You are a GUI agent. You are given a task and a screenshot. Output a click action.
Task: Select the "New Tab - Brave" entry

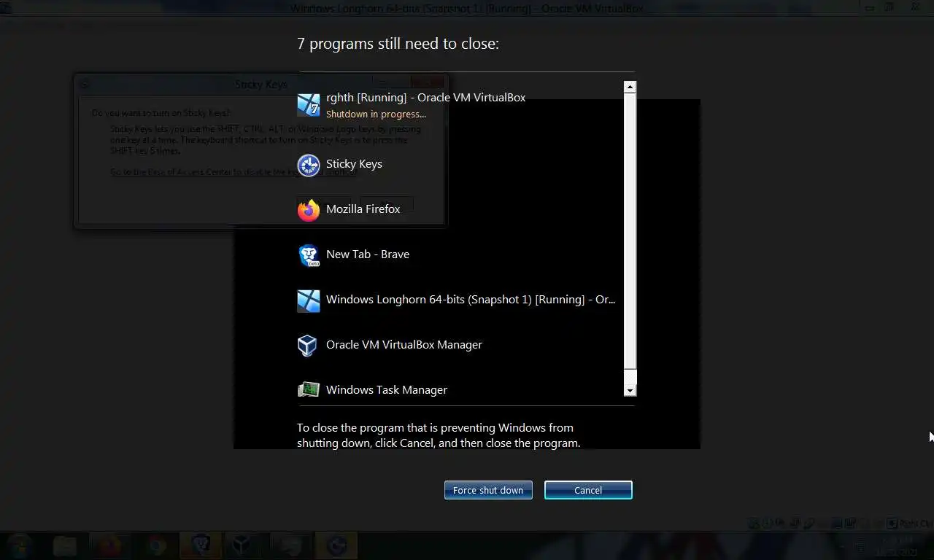click(x=367, y=254)
